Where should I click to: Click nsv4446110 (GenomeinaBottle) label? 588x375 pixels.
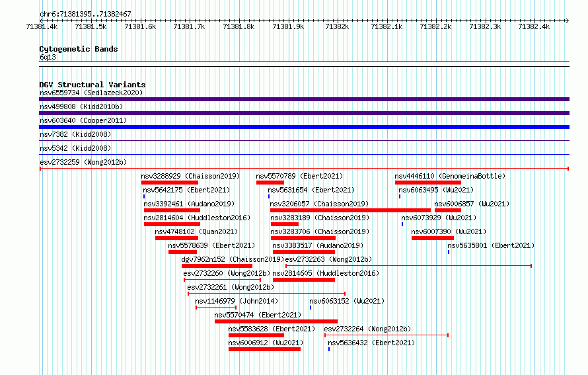tap(450, 176)
